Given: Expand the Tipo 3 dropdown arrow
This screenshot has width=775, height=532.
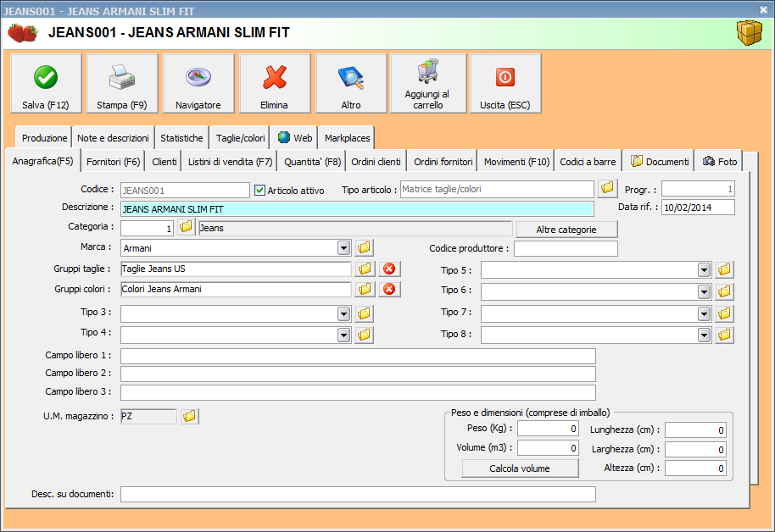Looking at the screenshot, I should [x=344, y=313].
